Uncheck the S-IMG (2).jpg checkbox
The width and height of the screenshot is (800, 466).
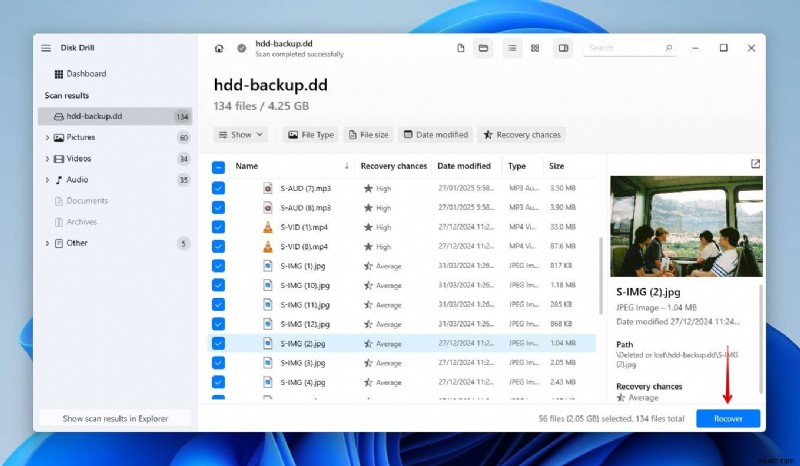(x=218, y=344)
